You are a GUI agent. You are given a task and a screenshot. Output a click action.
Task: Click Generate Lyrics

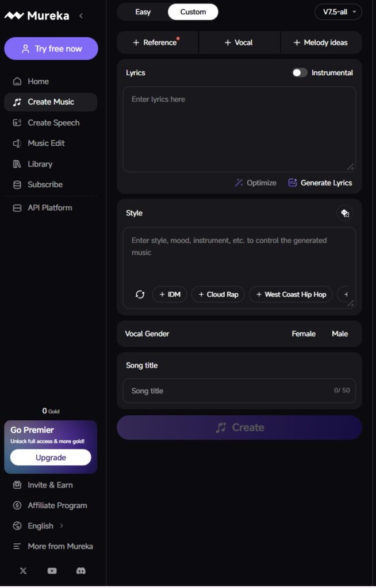point(320,183)
